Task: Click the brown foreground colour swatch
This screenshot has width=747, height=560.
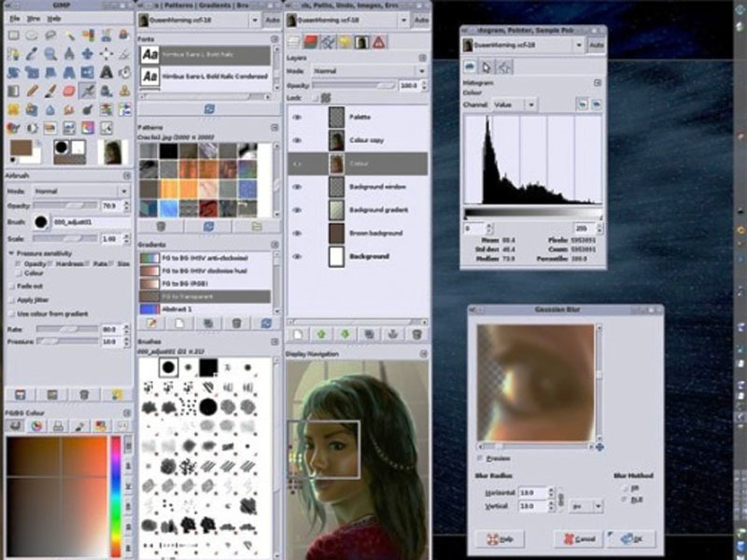Action: tap(21, 148)
